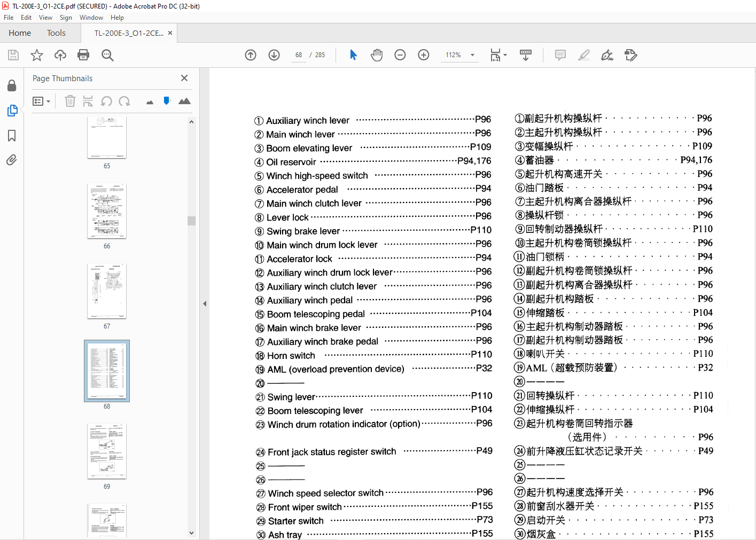Select the page 66 thumbnail

click(x=107, y=211)
